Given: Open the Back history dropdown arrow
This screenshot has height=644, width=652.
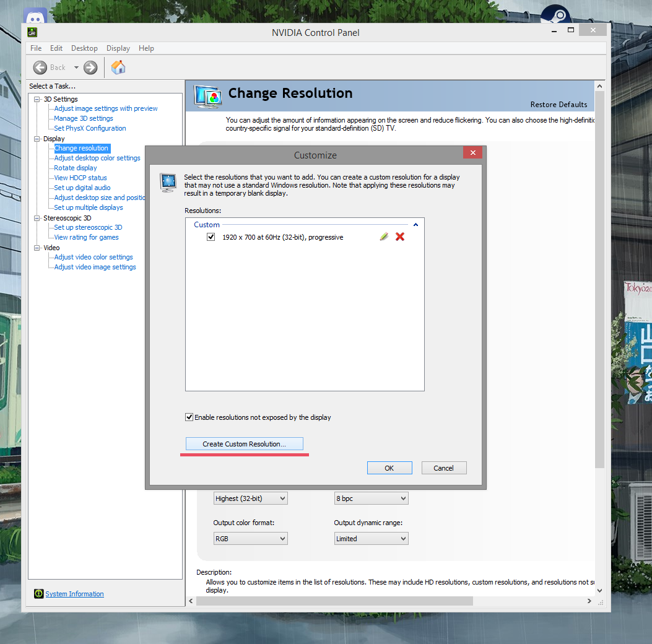Looking at the screenshot, I should click(x=76, y=67).
